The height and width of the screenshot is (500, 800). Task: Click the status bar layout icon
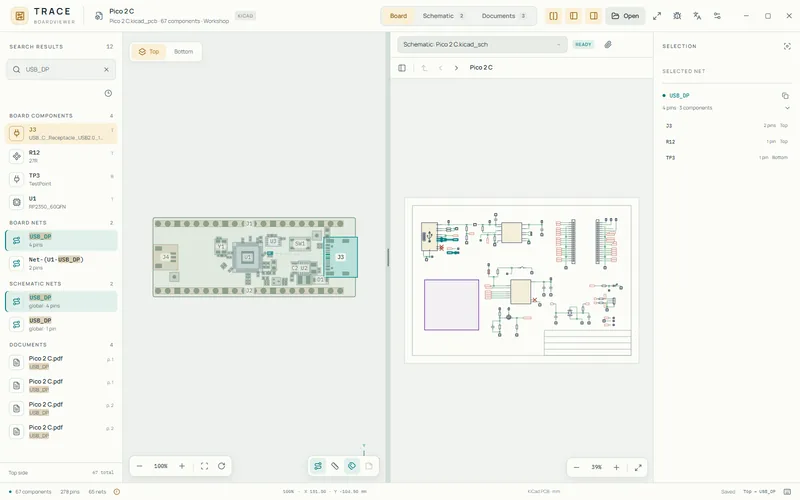pos(787,492)
